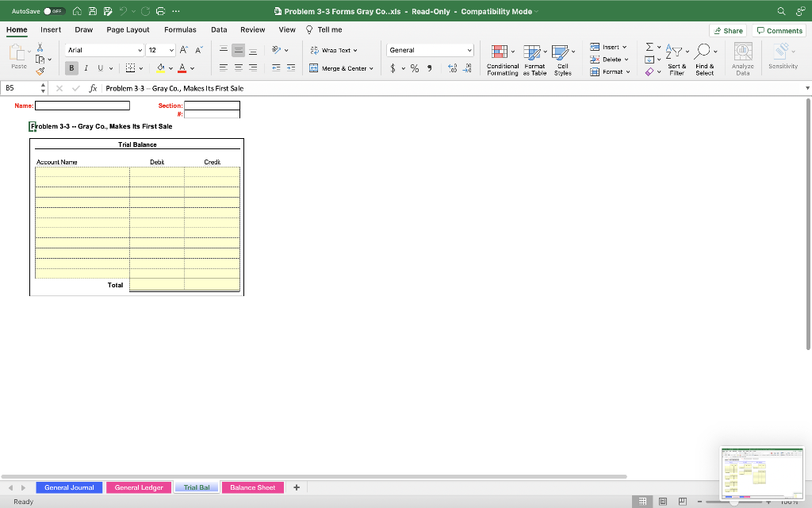This screenshot has width=812, height=508.
Task: Open Conditional Formatting menu
Action: (502, 60)
